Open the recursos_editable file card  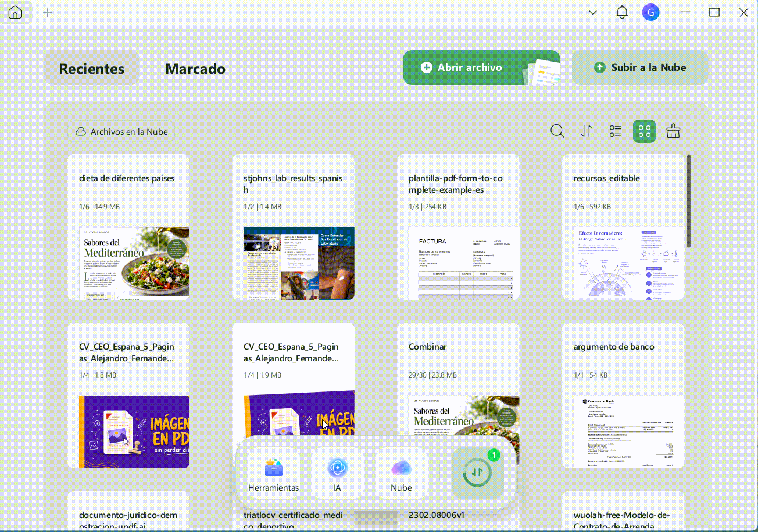[623, 227]
